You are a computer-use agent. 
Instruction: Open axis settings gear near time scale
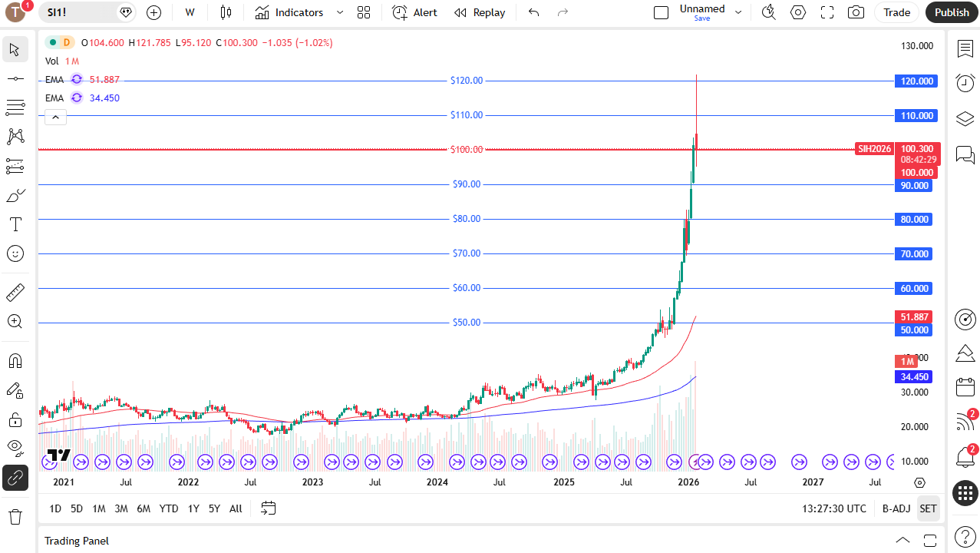pyautogui.click(x=920, y=482)
